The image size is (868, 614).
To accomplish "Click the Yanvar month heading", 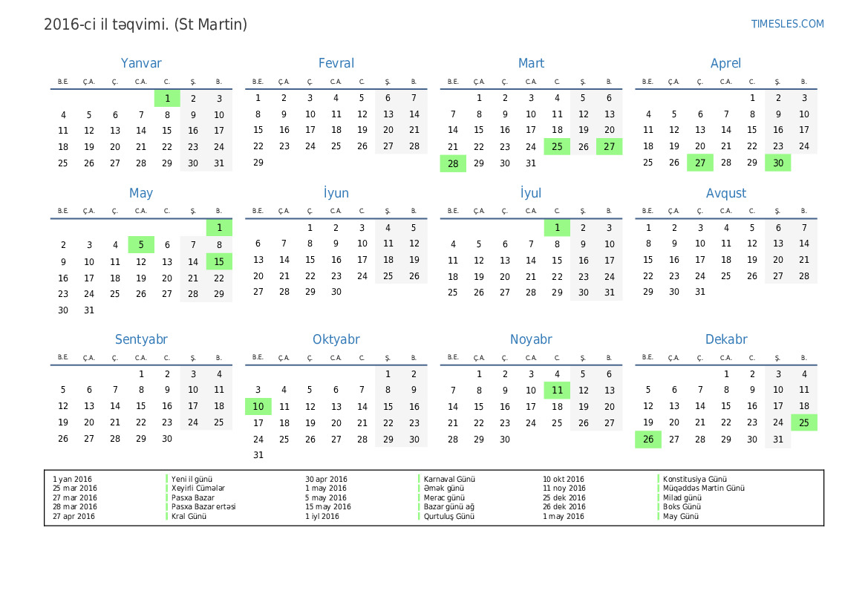I will coord(141,64).
